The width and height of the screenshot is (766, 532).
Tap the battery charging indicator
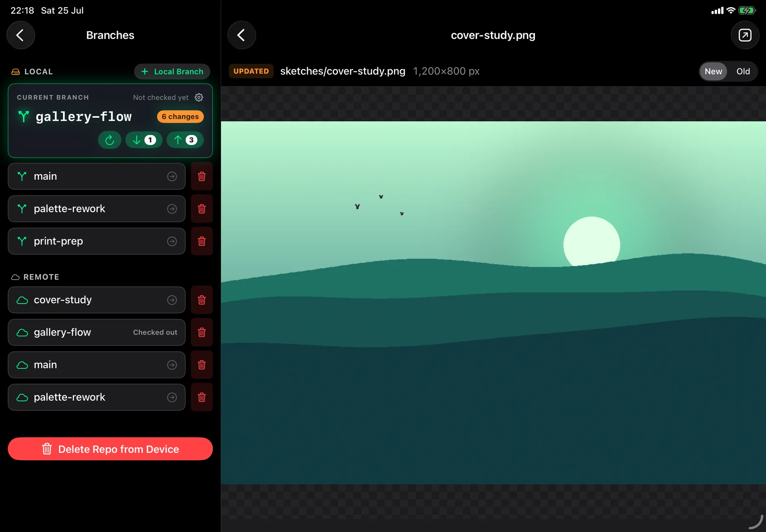(747, 10)
